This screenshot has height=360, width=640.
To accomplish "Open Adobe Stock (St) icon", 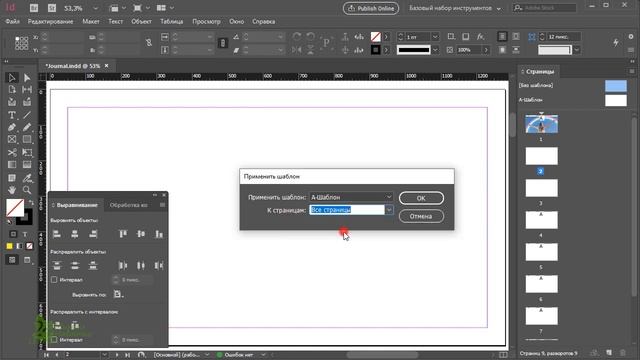I will click(52, 8).
